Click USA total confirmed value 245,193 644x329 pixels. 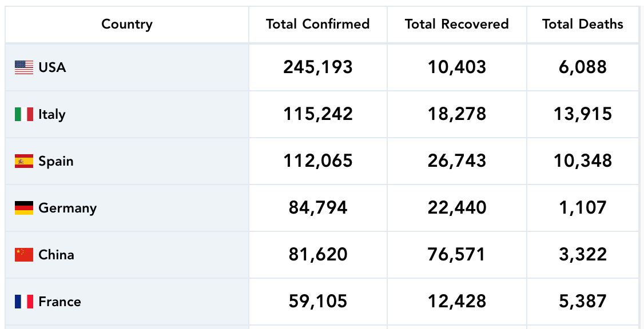[317, 67]
